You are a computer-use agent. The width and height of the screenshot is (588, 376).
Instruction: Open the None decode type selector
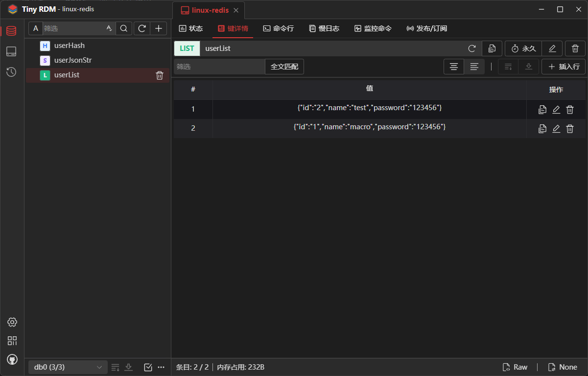pyautogui.click(x=562, y=367)
